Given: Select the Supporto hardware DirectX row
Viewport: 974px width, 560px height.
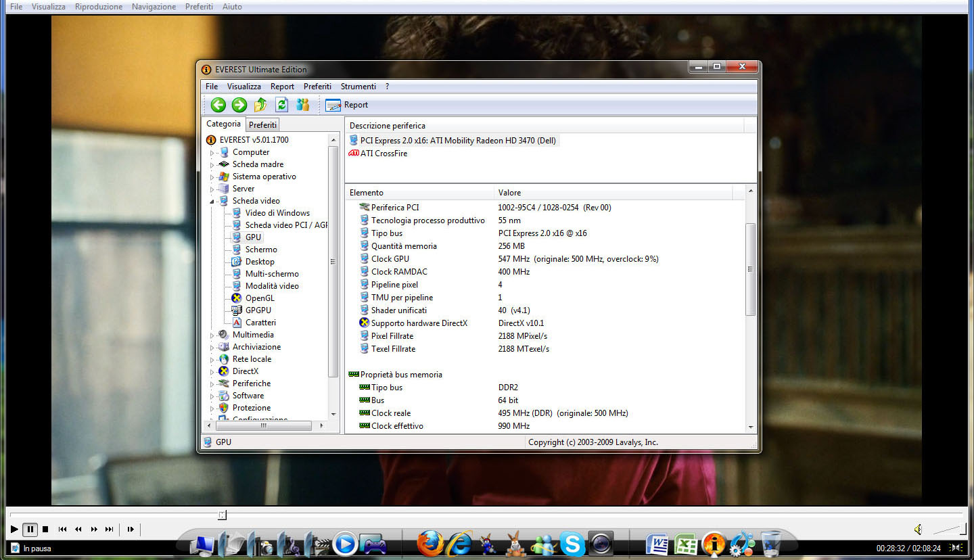Looking at the screenshot, I should (419, 323).
